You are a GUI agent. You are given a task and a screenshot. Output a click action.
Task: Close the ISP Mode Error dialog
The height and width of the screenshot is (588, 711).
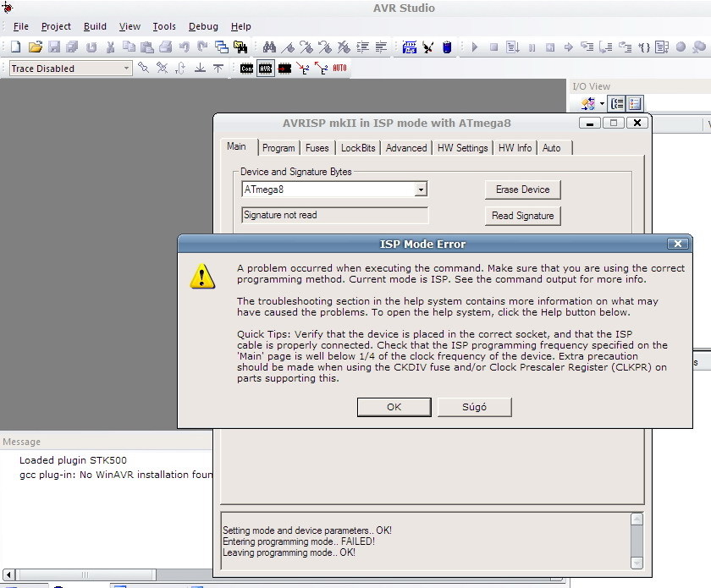(x=678, y=244)
